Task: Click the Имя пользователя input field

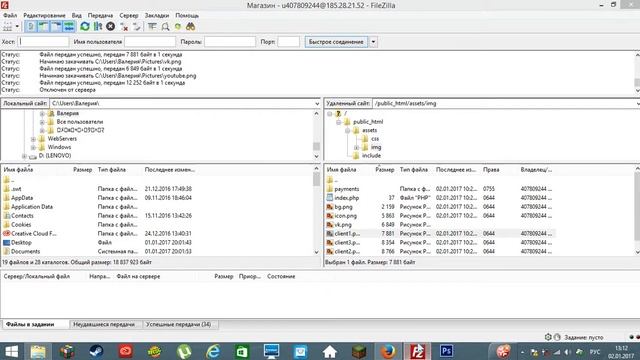Action: coord(150,42)
